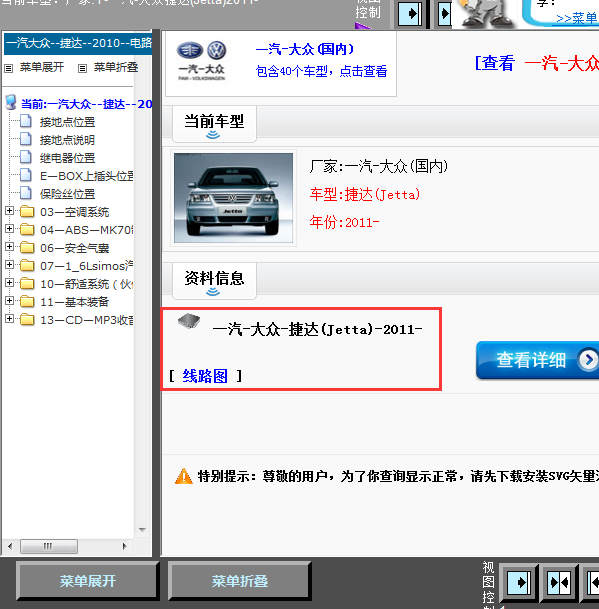Click the 04—ABS—MK70 folder icon
The width and height of the screenshot is (599, 609).
pos(27,230)
